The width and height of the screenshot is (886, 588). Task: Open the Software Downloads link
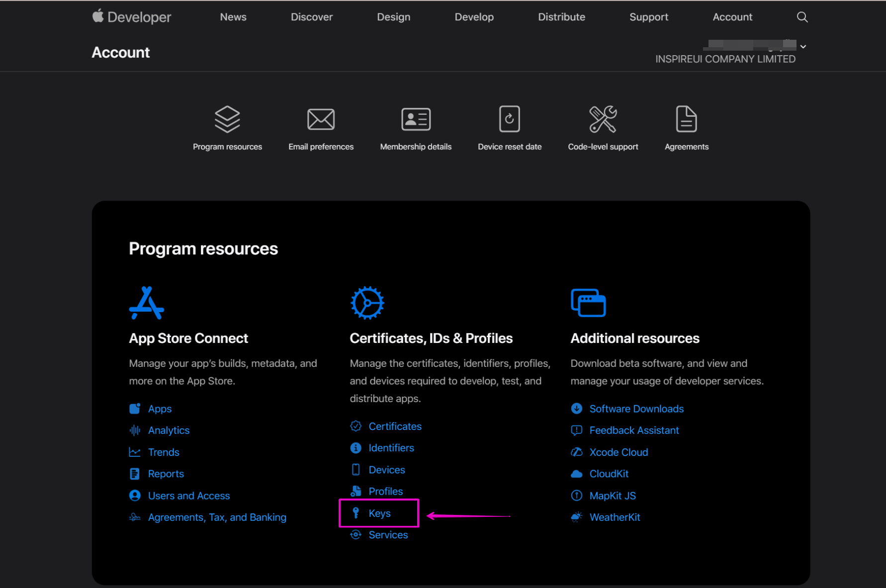pyautogui.click(x=636, y=409)
